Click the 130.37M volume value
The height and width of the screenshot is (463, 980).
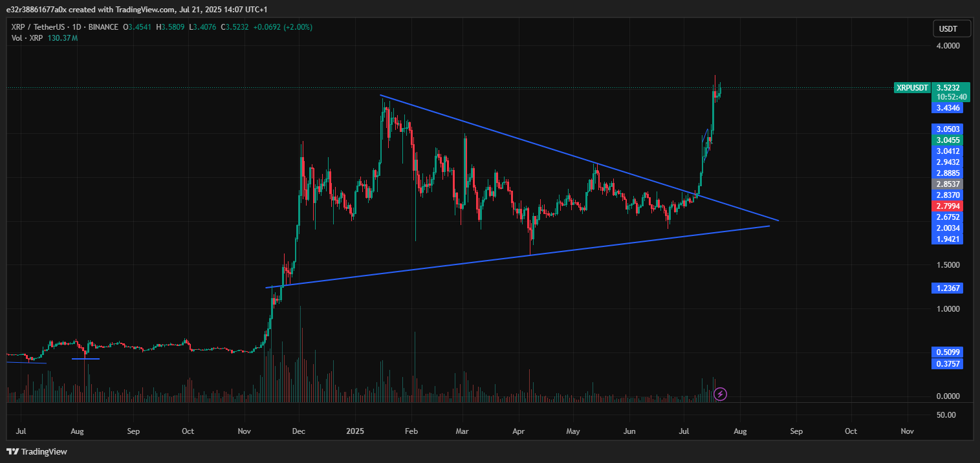pyautogui.click(x=63, y=38)
